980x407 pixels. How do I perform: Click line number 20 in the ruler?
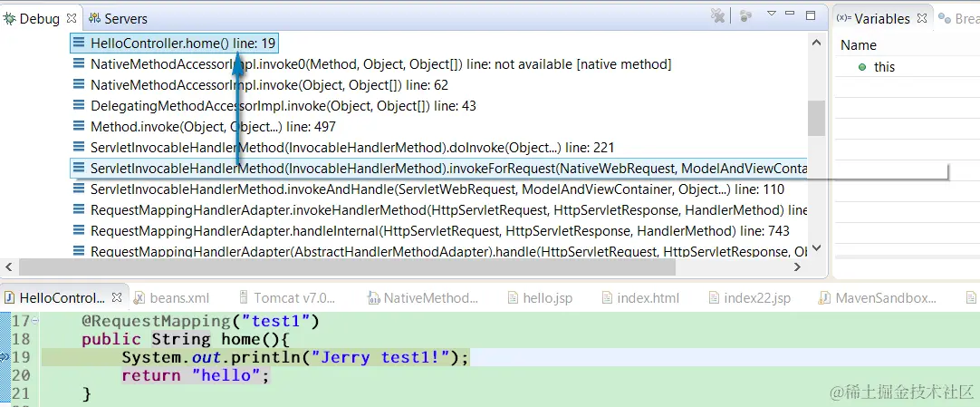(21, 376)
